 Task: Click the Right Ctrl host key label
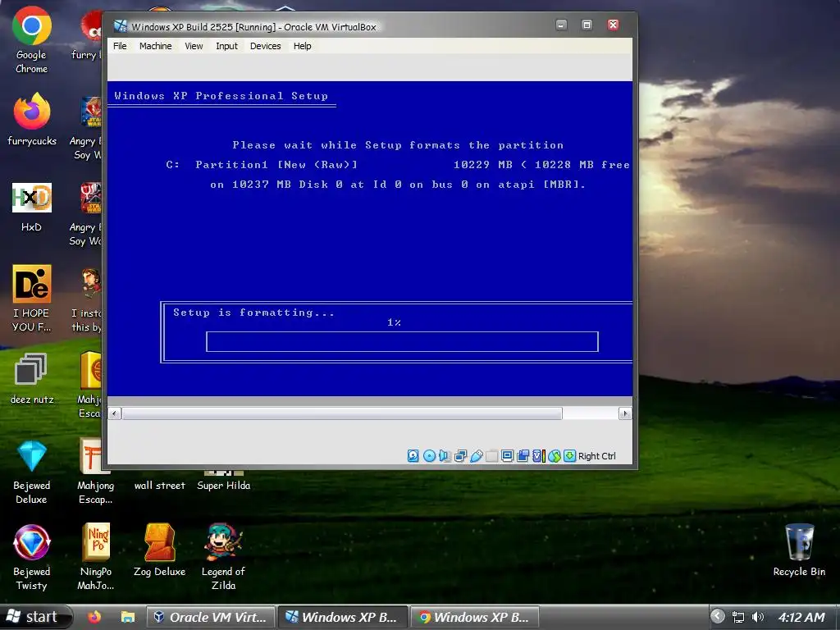597,456
